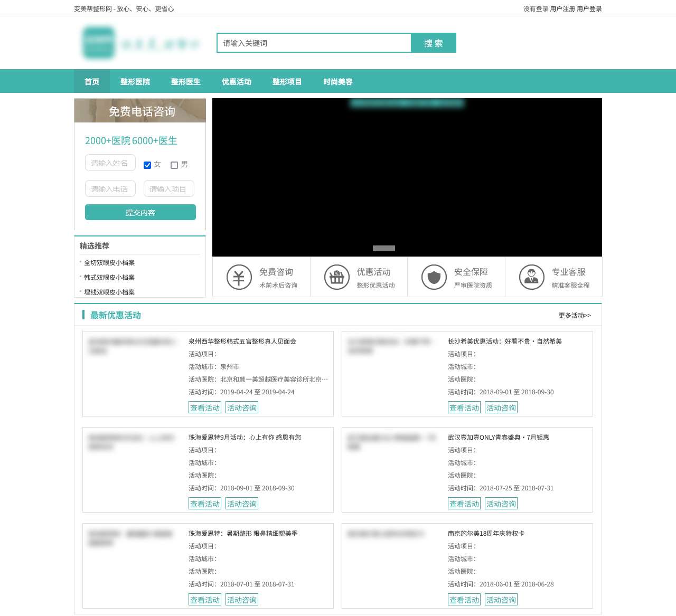676x616 pixels.
Task: Open 珠海爱思特 暑期整形 title link
Action: [243, 533]
